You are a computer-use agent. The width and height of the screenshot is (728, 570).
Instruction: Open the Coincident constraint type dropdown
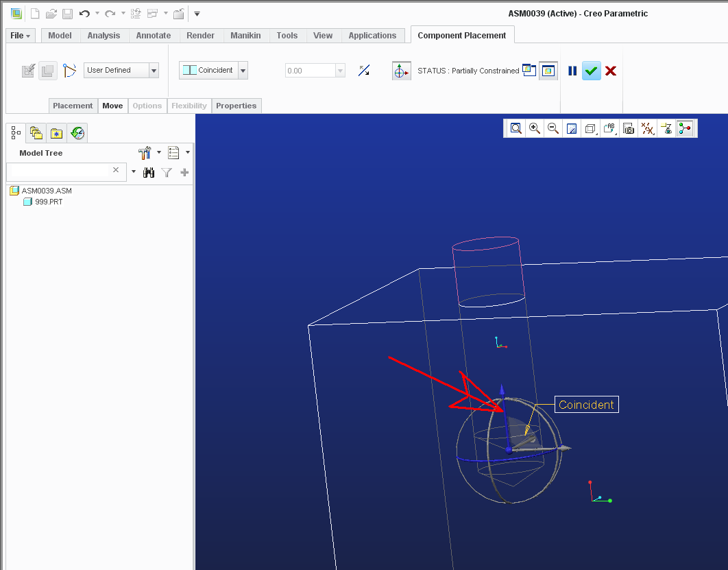tap(243, 71)
